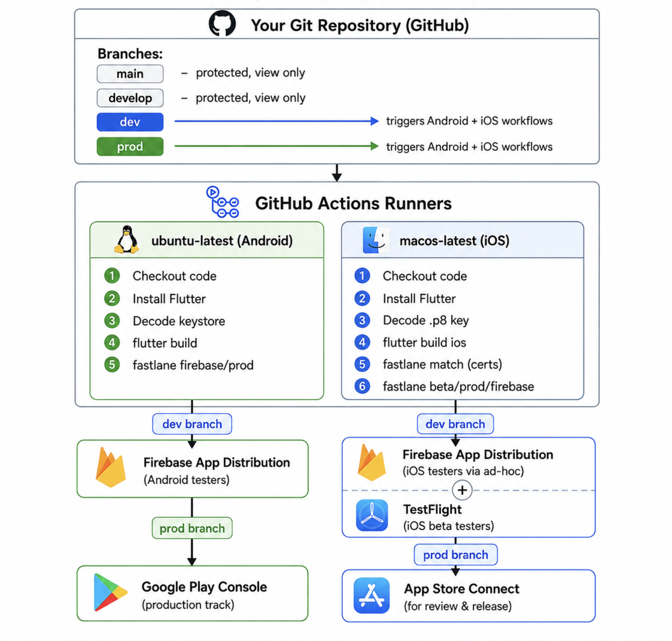This screenshot has height=641, width=672.
Task: Click the Firebase icon beside iOS testers
Action: coord(372,462)
